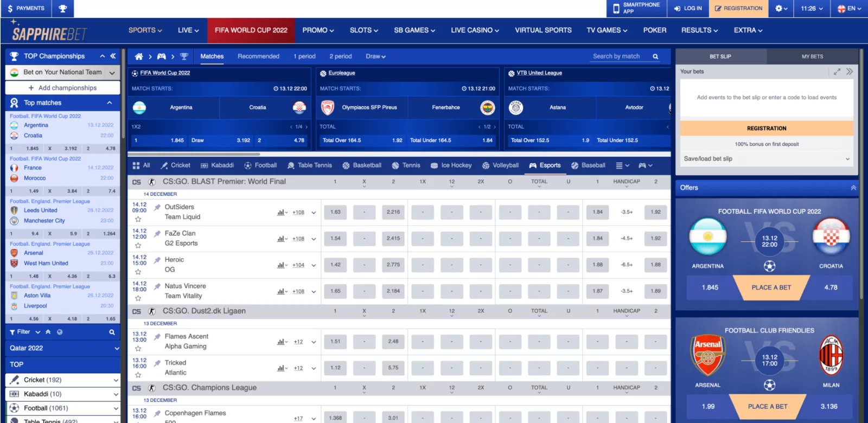
Task: Open the Save/load bet slip dropdown
Action: pyautogui.click(x=767, y=159)
